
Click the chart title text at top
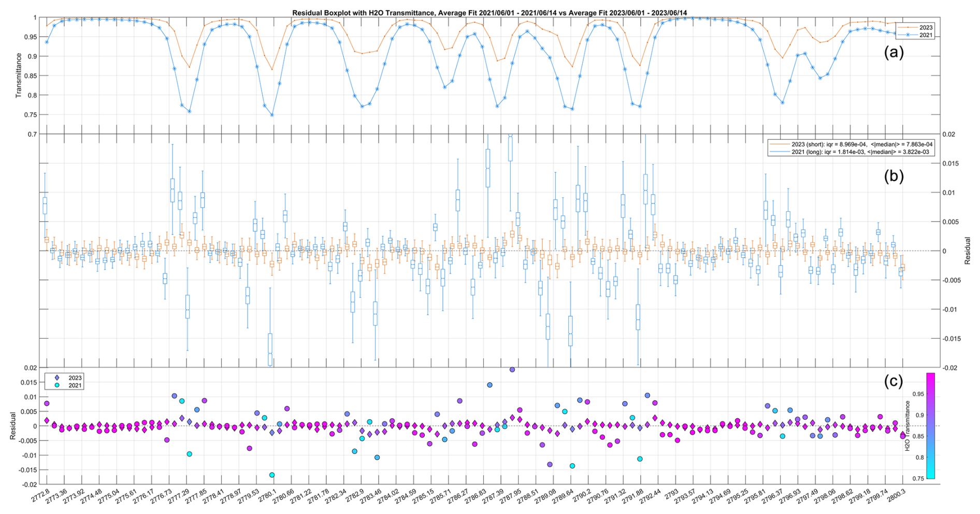(489, 12)
